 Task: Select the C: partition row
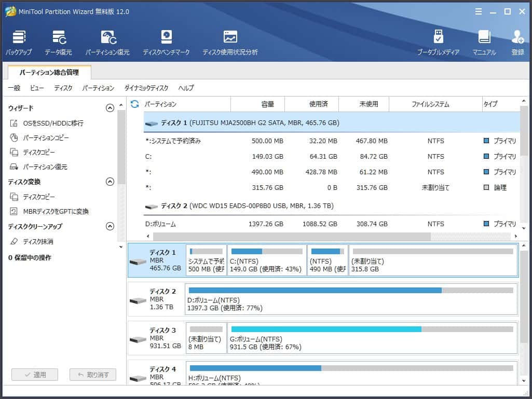pos(332,156)
